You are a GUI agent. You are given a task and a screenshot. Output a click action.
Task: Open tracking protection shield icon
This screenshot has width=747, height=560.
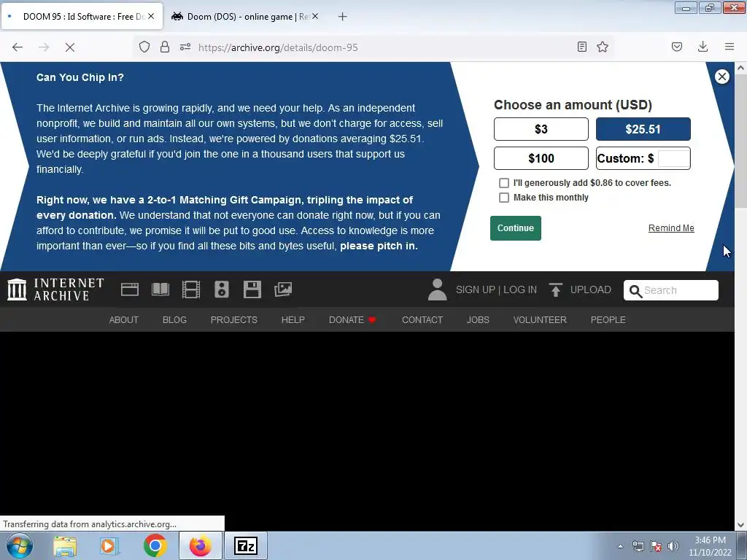click(x=144, y=47)
